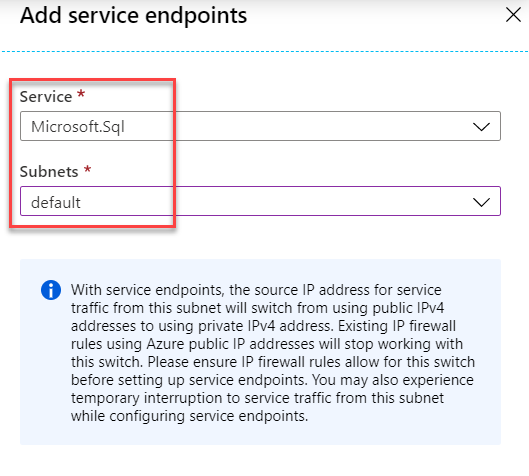Expand the Service dropdown chevron
The width and height of the screenshot is (529, 476).
tap(481, 127)
